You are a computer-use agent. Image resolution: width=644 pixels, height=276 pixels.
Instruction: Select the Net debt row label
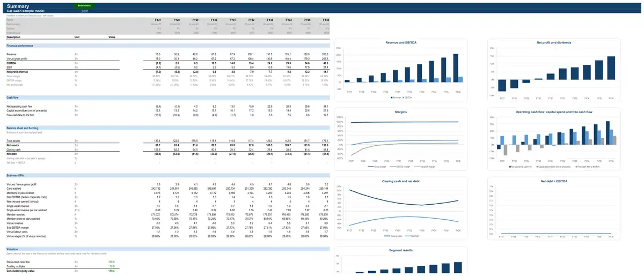pos(11,154)
